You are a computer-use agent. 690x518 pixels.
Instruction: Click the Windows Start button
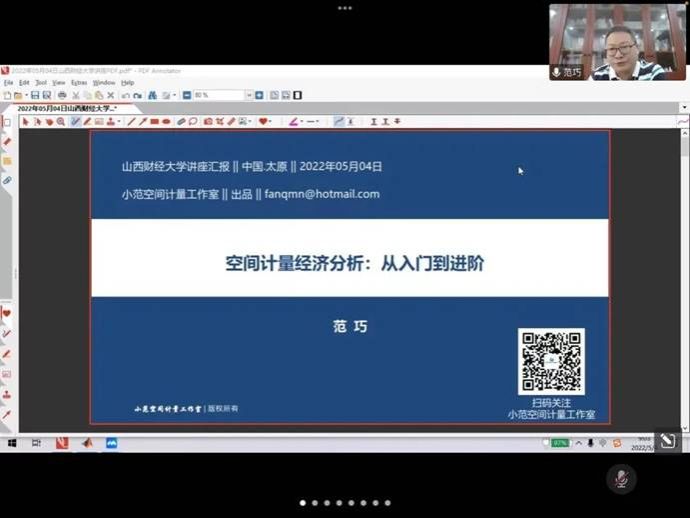pos(12,442)
